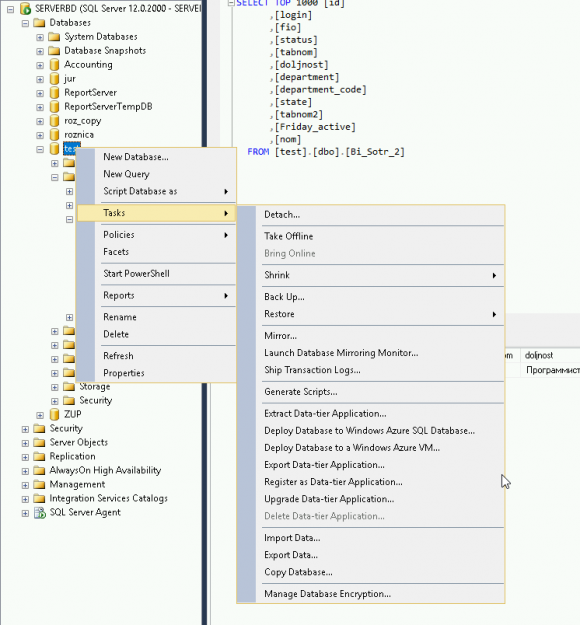580x625 pixels.
Task: Open the Policies submenu
Action: pyautogui.click(x=156, y=235)
